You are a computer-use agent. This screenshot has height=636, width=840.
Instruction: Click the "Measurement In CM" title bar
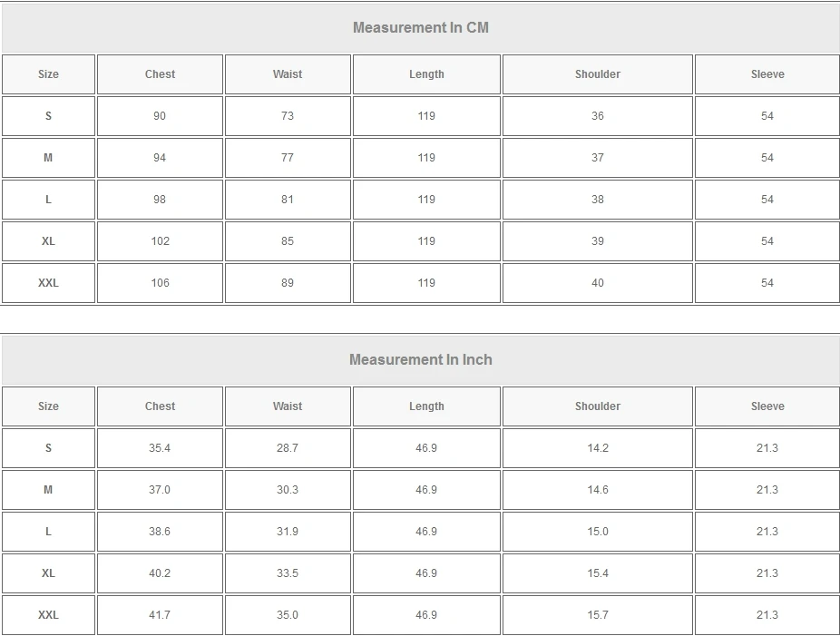point(420,27)
